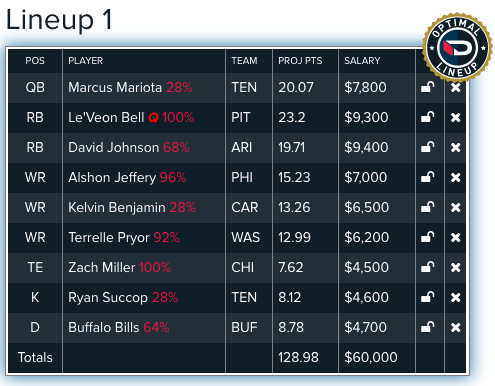The image size is (495, 386).
Task: Toggle the lock icon for Le'Veon Bell
Action: (x=427, y=117)
